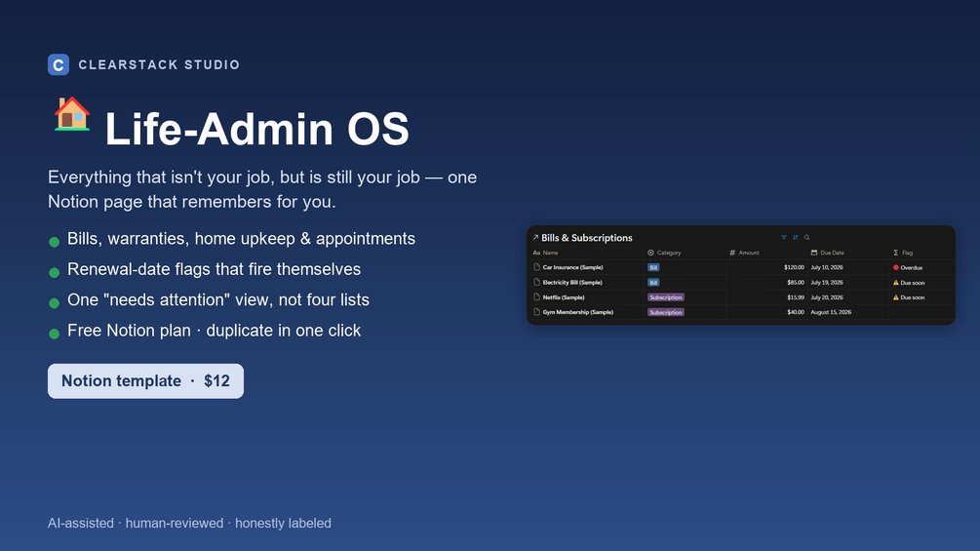This screenshot has height=551, width=980.
Task: Click the red Overdue dot for Car Insurance
Action: [895, 267]
